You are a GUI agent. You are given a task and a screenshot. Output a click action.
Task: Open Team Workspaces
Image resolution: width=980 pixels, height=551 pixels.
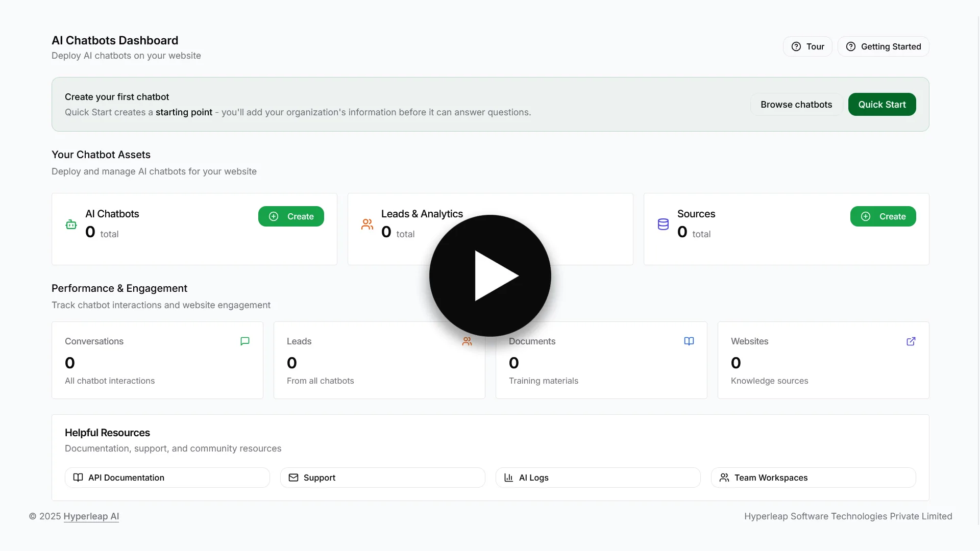pos(813,478)
